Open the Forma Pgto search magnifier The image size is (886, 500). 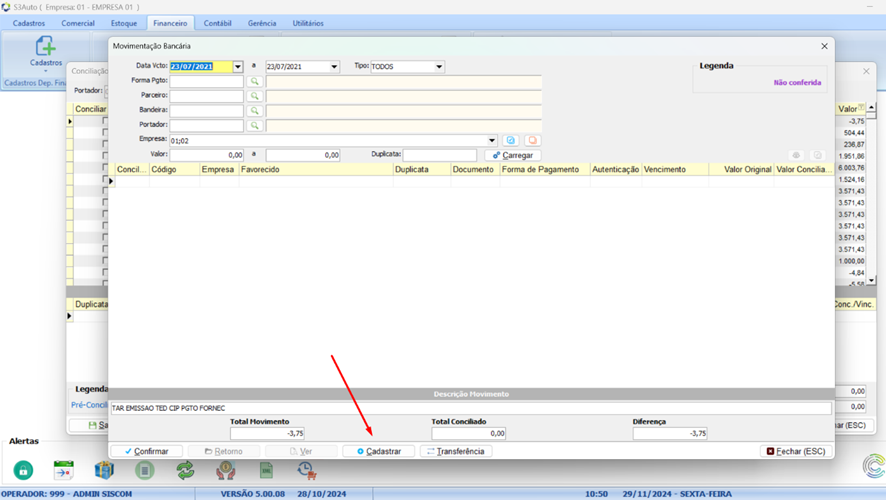pos(255,81)
